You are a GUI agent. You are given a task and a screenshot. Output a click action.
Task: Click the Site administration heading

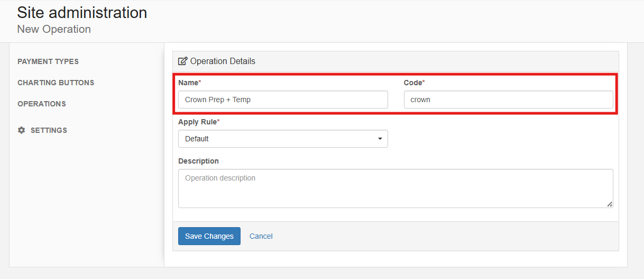(82, 13)
